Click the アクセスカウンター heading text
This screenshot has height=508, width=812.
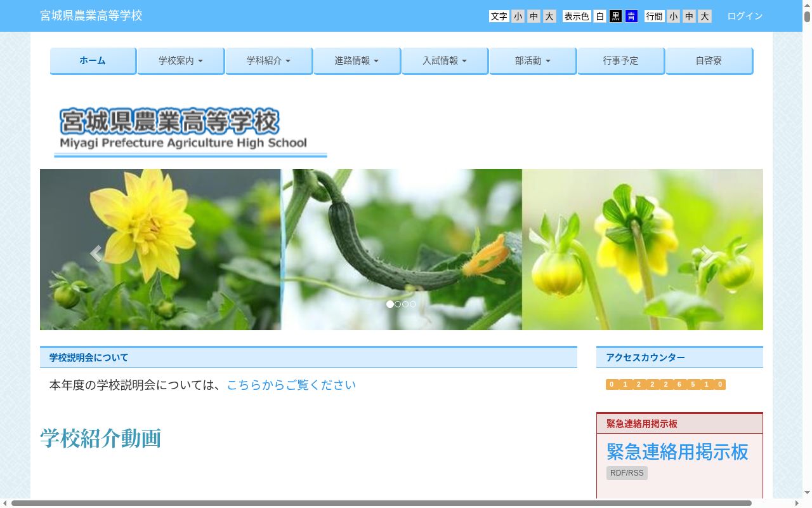645,358
